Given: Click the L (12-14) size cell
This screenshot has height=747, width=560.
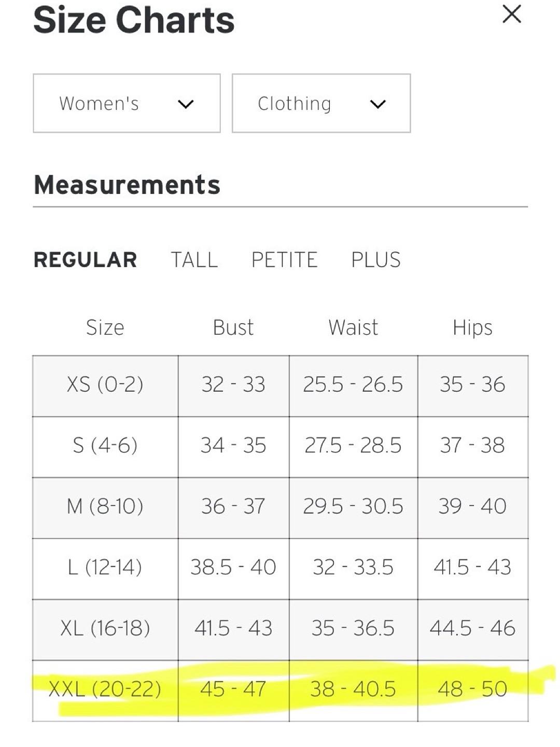Looking at the screenshot, I should point(105,569).
